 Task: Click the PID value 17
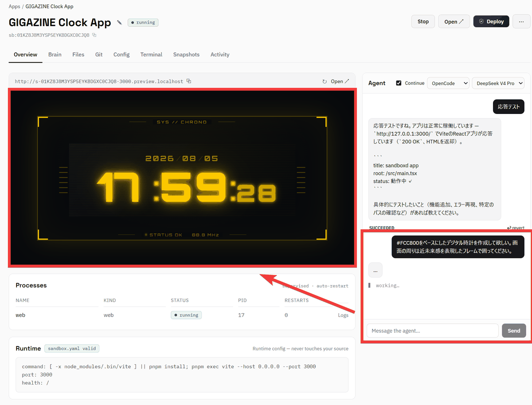(241, 315)
